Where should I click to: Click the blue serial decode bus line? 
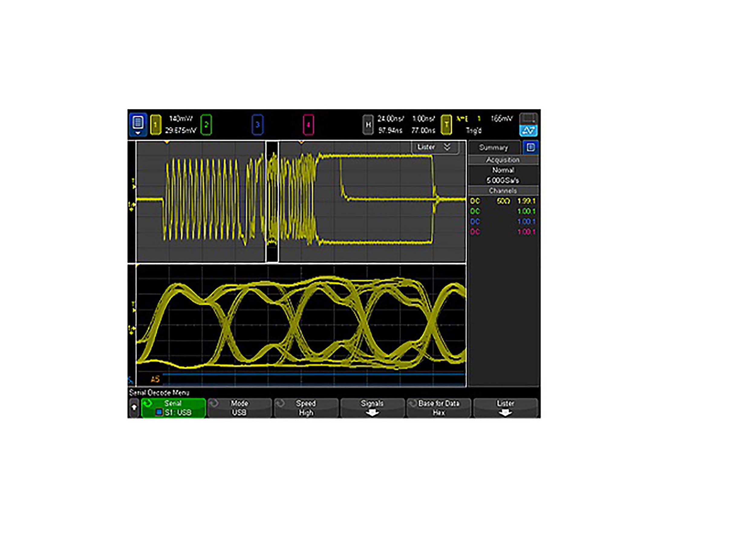coord(314,375)
